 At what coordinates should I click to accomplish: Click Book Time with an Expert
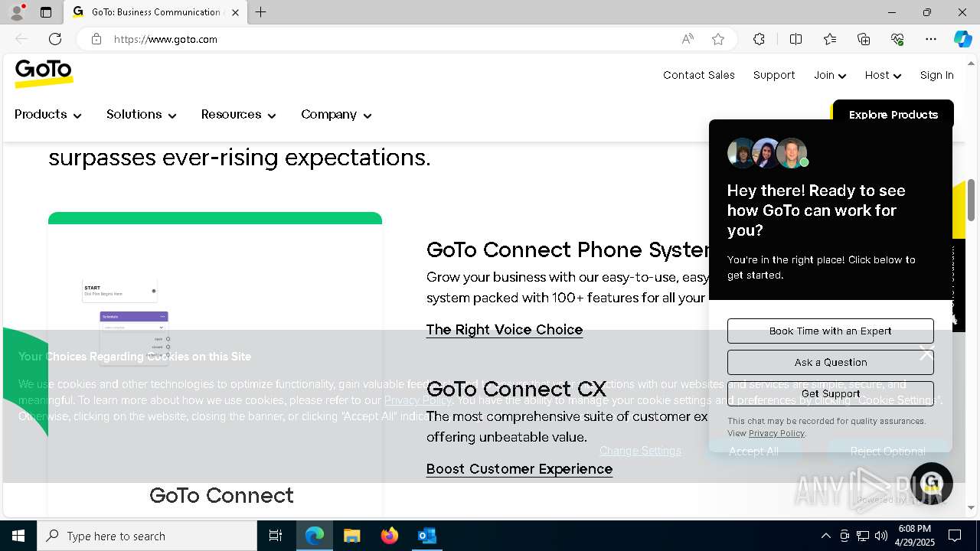click(830, 331)
